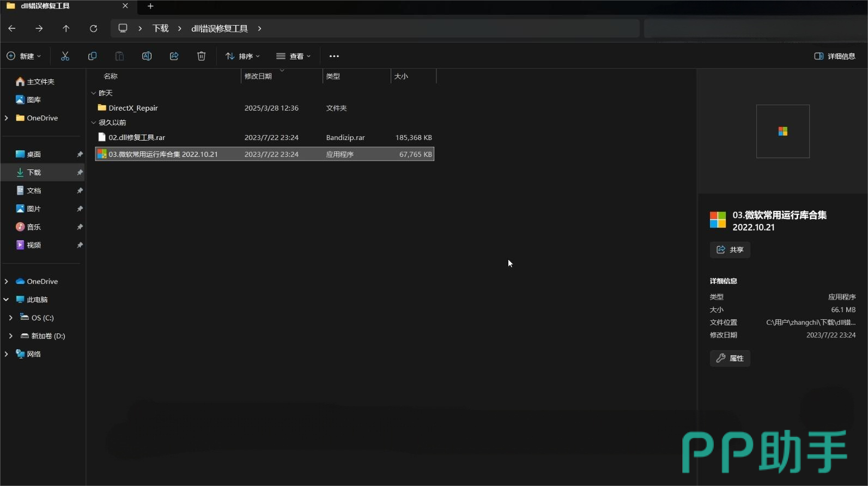Open the 排序 sort dropdown
Viewport: 868px width, 486px height.
pyautogui.click(x=242, y=56)
